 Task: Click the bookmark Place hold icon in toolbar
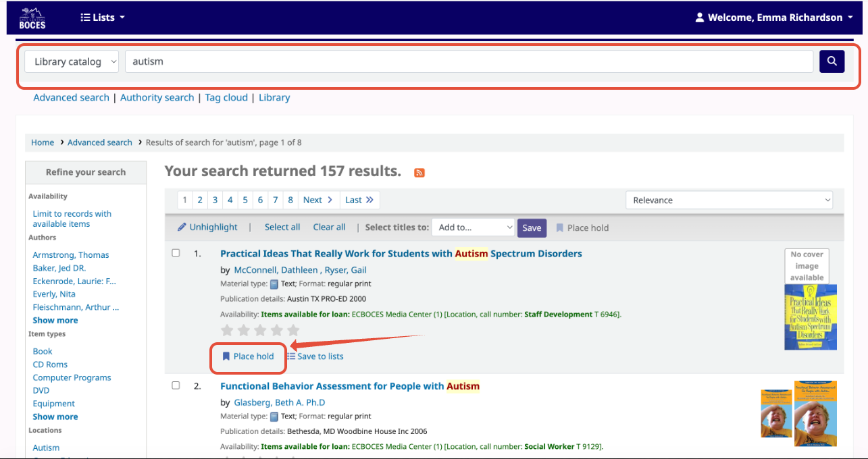pos(559,227)
